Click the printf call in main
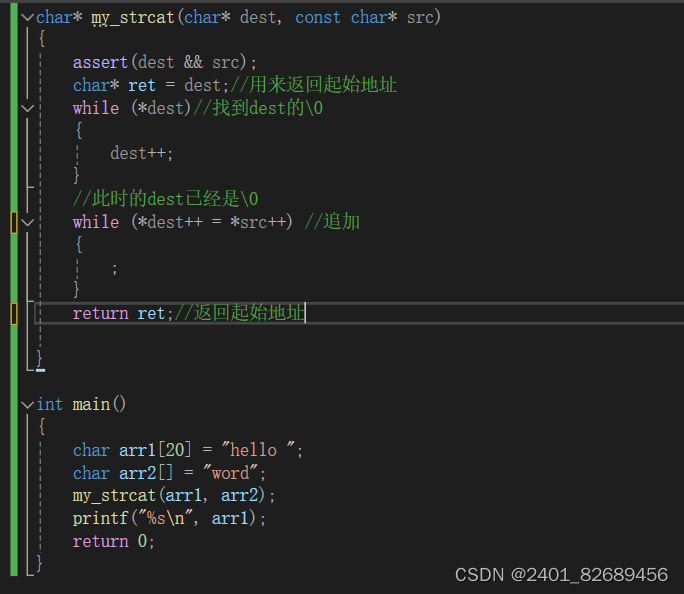 (169, 519)
